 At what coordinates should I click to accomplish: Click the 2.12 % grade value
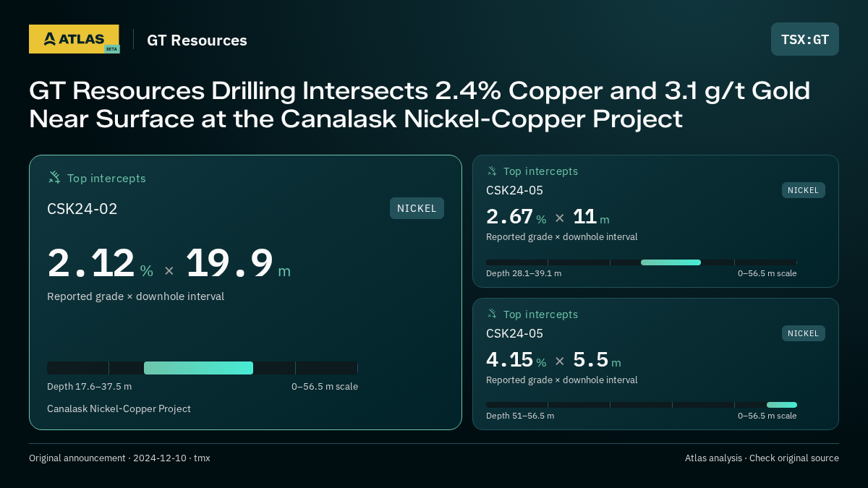[x=101, y=263]
